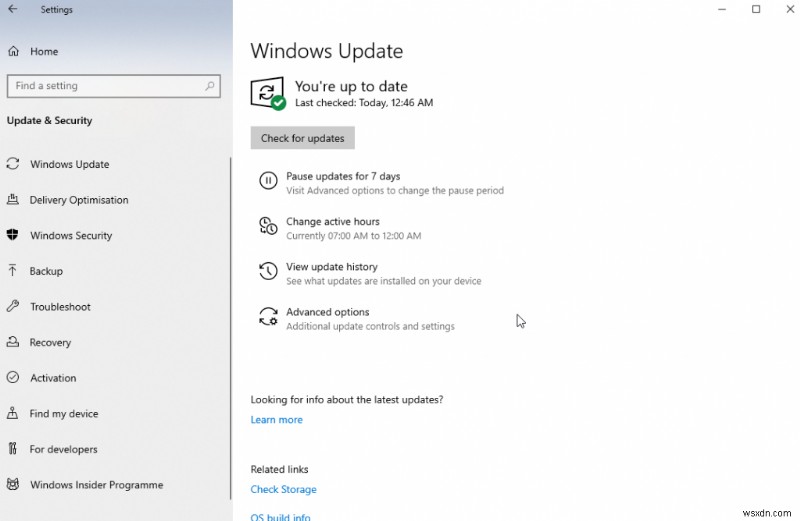The width and height of the screenshot is (800, 521).
Task: Open Find my device settings
Action: [x=64, y=414]
